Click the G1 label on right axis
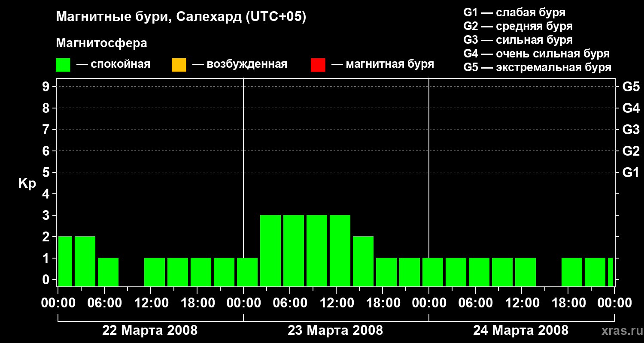 click(631, 173)
